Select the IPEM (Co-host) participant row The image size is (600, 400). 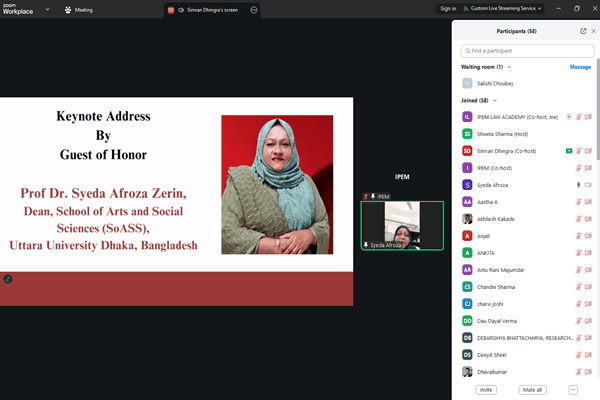point(526,168)
